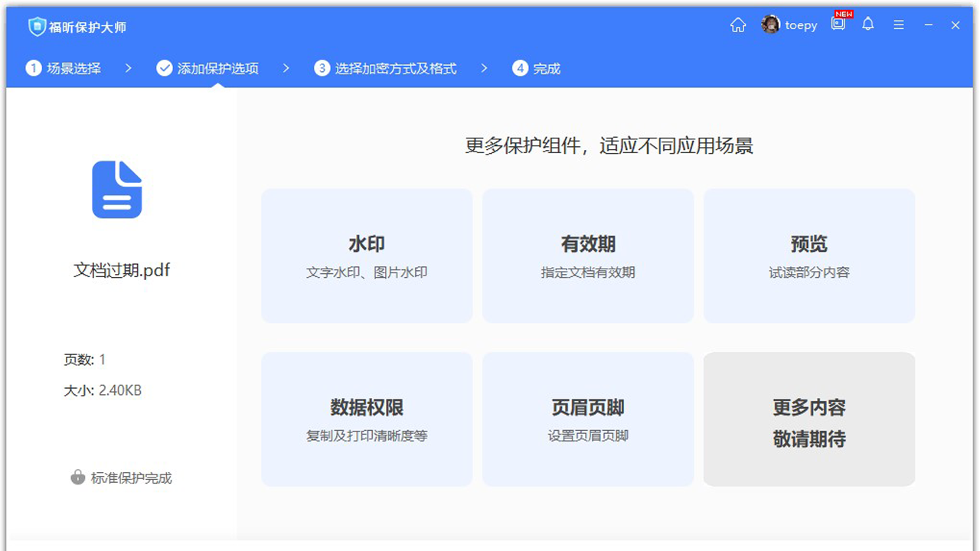
Task: Select the 预览 preview protection card
Action: (808, 255)
